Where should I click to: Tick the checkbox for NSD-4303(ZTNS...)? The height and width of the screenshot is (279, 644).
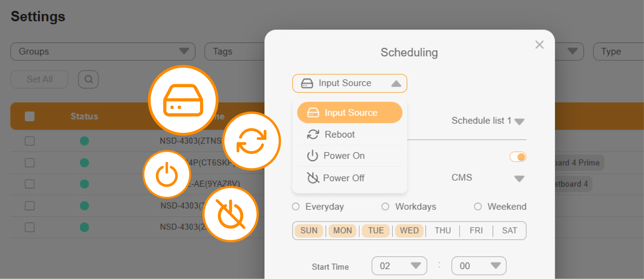click(x=29, y=141)
